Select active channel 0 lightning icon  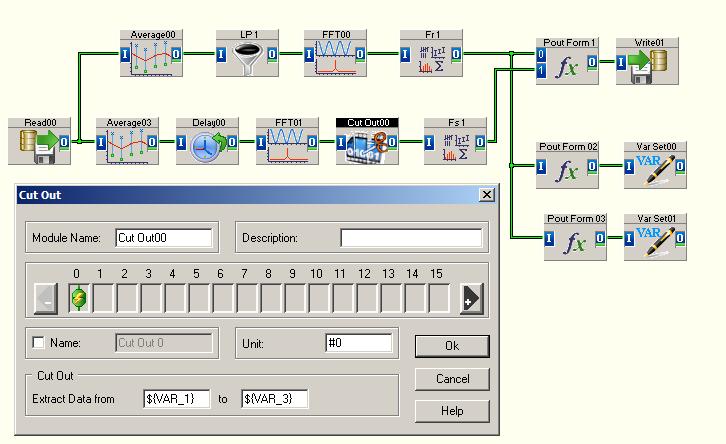pos(79,298)
